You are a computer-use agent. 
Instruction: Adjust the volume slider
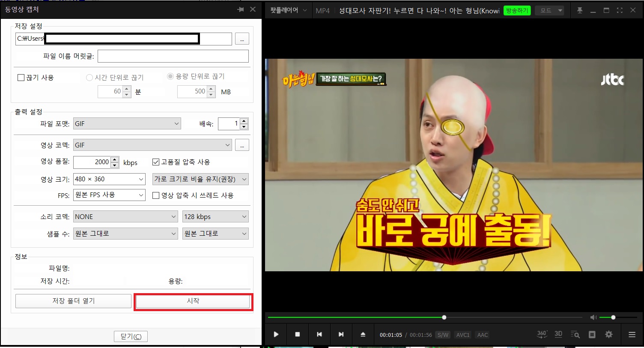(618, 318)
